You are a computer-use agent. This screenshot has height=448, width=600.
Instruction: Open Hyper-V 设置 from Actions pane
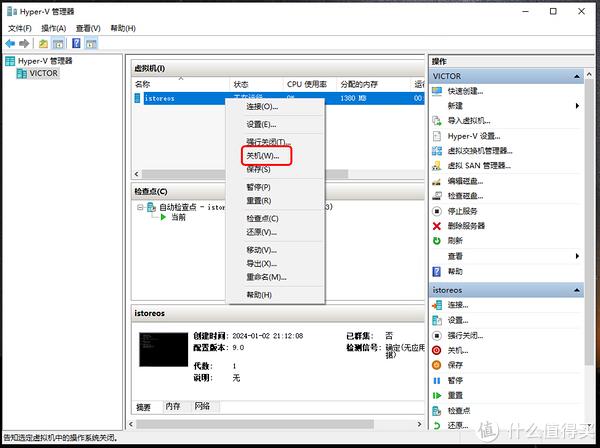tap(474, 136)
